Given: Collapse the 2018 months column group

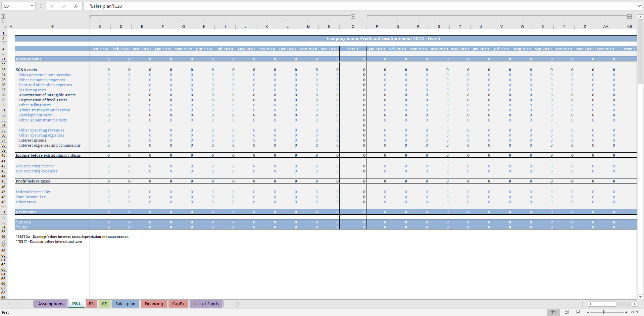Looking at the screenshot, I should tap(353, 16).
